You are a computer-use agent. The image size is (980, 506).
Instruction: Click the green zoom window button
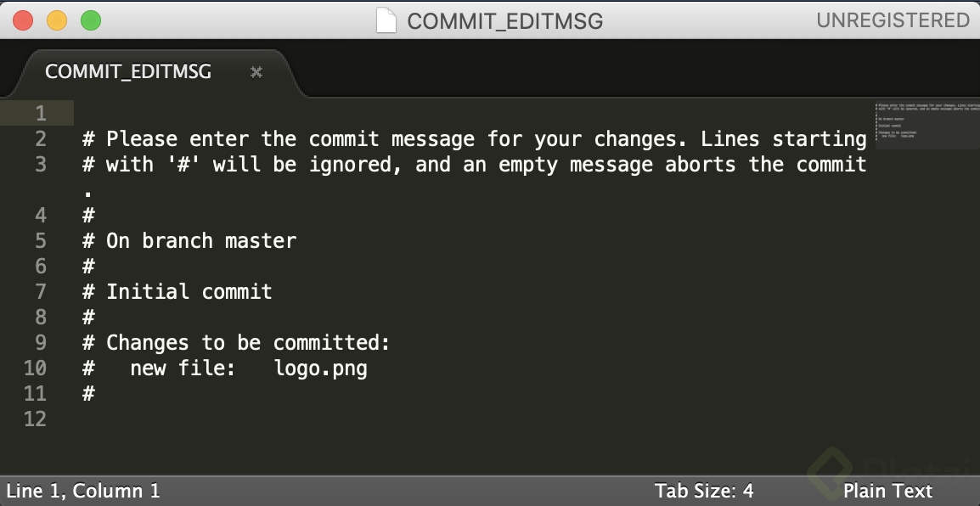[x=90, y=20]
